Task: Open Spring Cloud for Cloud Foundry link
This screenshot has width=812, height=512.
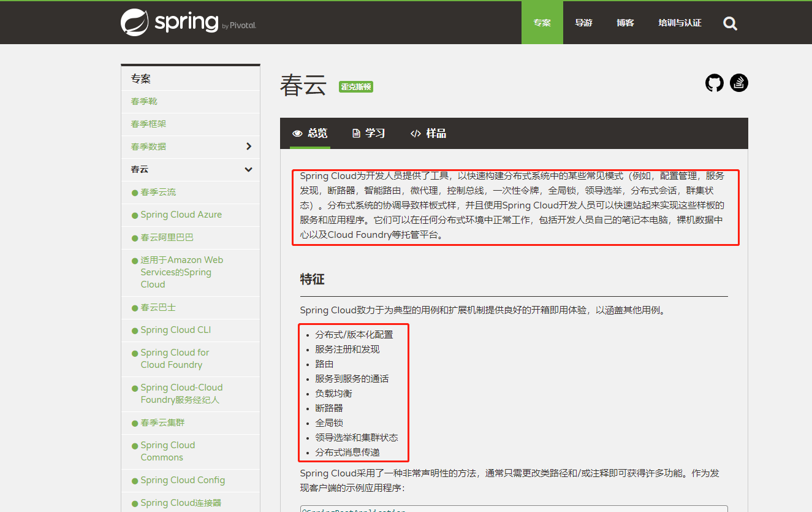Action: pyautogui.click(x=175, y=359)
